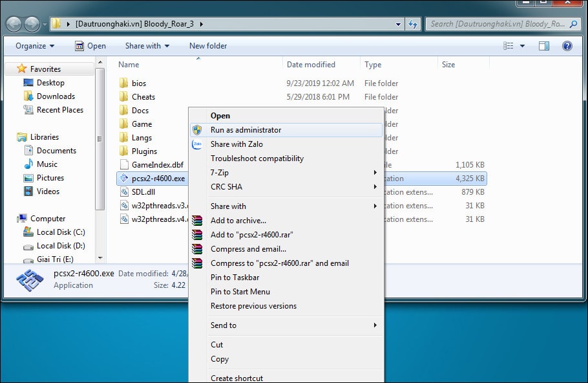Click the Zalo icon in context menu
Screen dimensions: 588x383
click(x=197, y=144)
